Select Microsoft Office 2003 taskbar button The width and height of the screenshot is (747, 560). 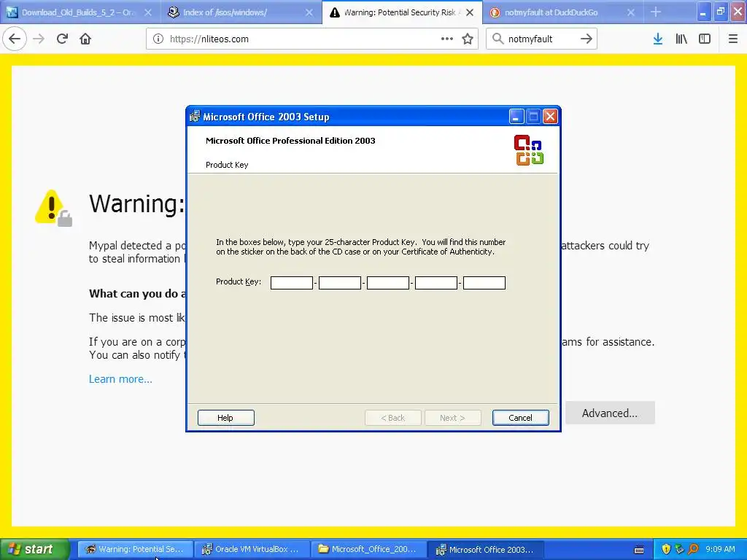coord(485,549)
